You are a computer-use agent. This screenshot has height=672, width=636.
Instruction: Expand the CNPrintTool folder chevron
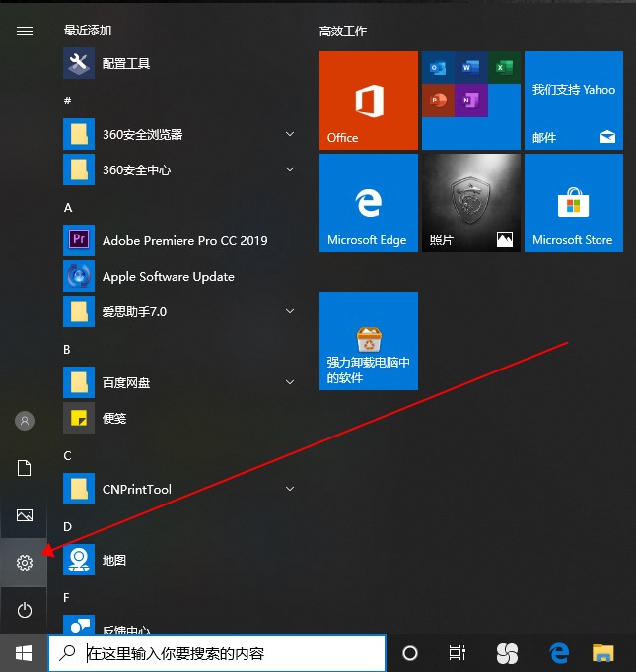point(290,489)
